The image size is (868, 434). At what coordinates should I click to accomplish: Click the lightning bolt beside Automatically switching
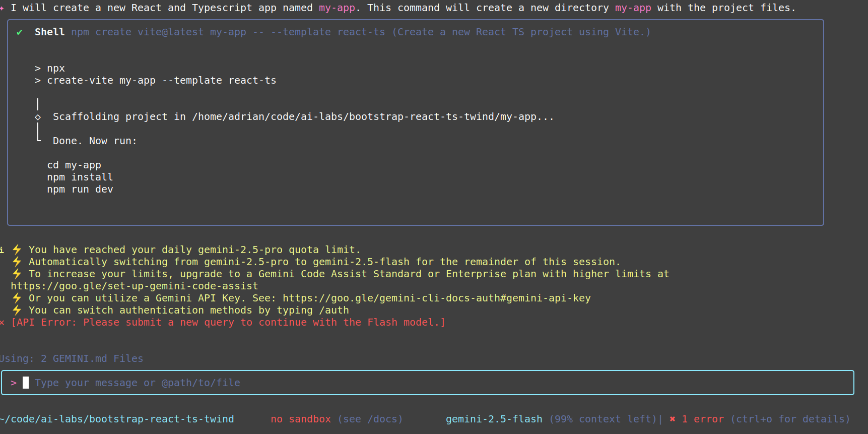click(x=17, y=262)
